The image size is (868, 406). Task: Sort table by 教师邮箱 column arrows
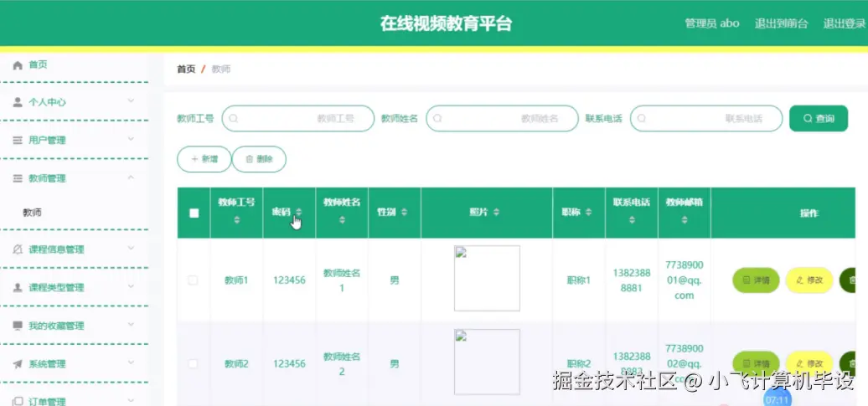pyautogui.click(x=685, y=219)
